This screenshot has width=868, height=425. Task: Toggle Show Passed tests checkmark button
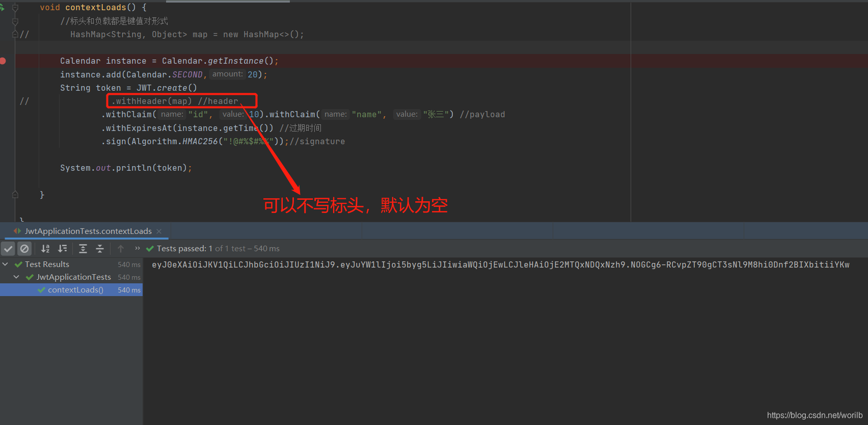tap(8, 249)
